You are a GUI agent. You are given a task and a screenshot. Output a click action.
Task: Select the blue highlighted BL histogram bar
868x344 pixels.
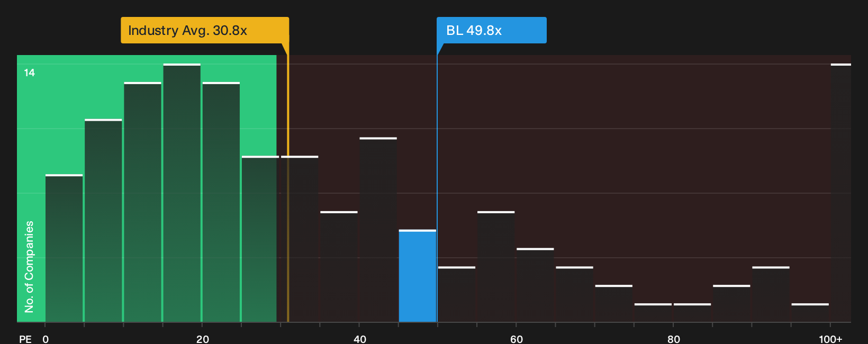point(418,276)
